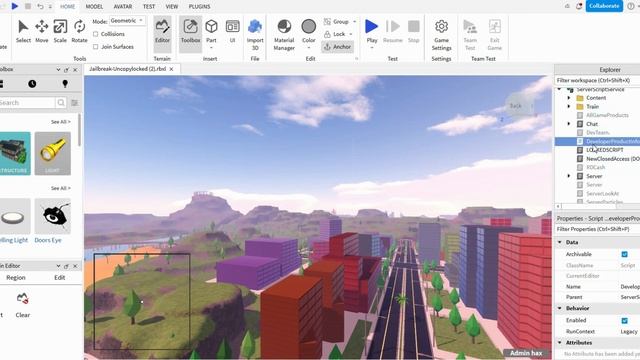The image size is (640, 360).
Task: Expand the Server script node
Action: tap(569, 176)
